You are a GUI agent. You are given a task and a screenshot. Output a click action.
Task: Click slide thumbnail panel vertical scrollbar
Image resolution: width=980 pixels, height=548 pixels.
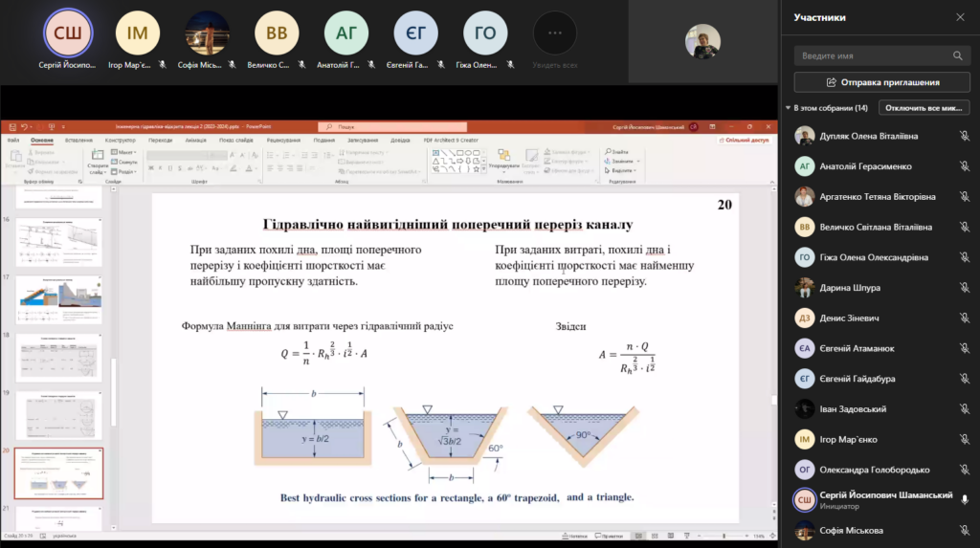point(113,392)
